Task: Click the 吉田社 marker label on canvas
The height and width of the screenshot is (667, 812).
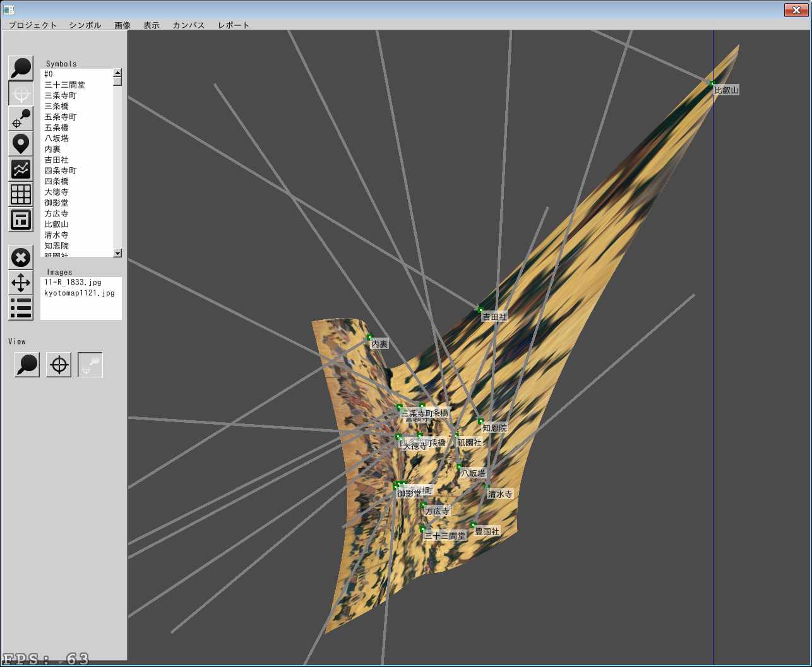Action: pos(494,317)
